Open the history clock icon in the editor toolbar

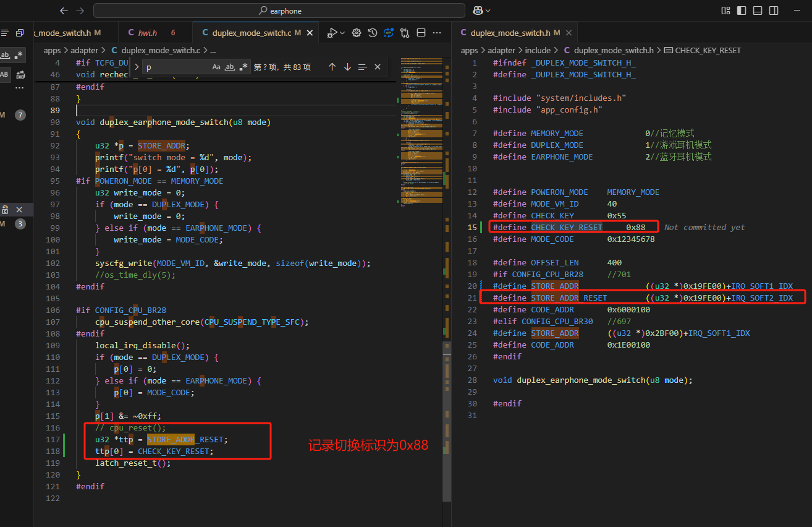coord(373,33)
